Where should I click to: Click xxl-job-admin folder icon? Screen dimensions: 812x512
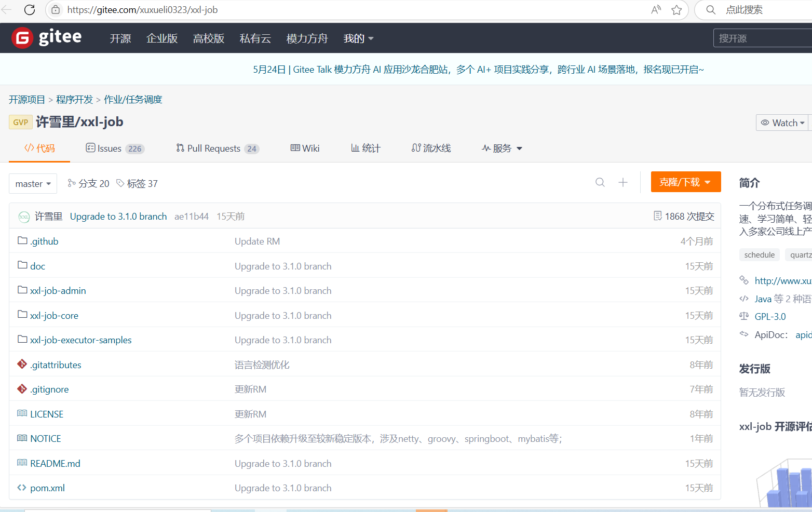tap(22, 290)
